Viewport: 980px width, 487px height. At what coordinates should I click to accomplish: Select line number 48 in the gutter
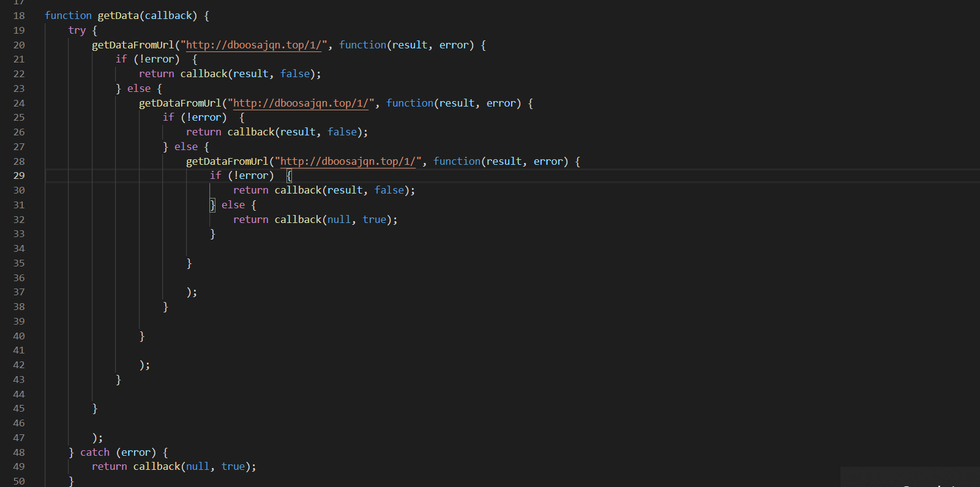click(x=19, y=453)
